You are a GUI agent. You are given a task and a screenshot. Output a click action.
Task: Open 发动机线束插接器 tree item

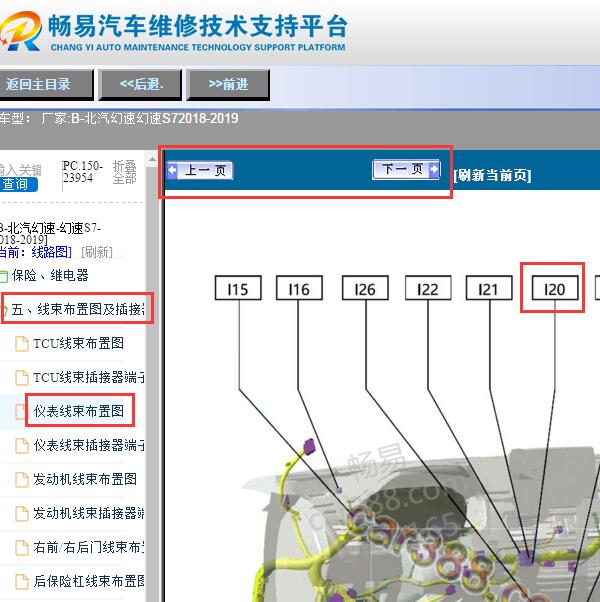tap(89, 513)
